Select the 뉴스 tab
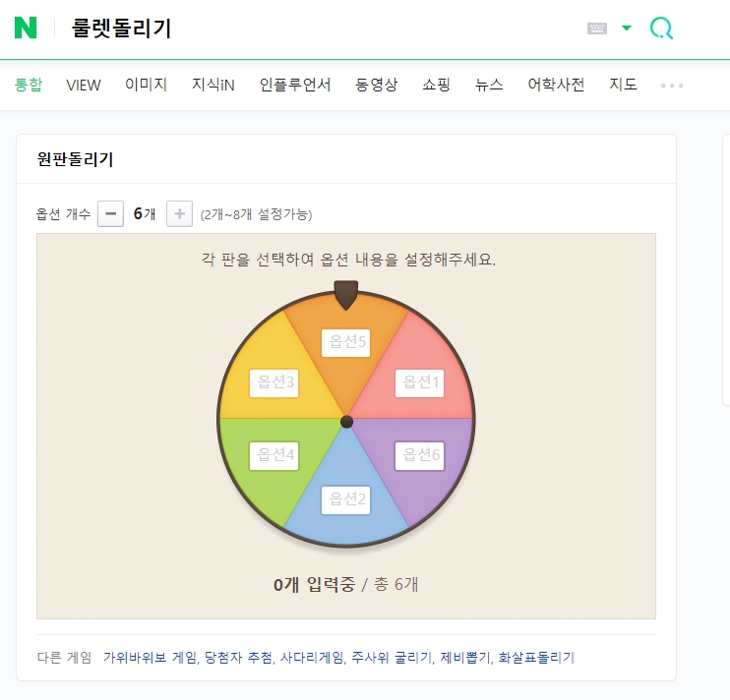Image resolution: width=730 pixels, height=700 pixels. pyautogui.click(x=489, y=85)
